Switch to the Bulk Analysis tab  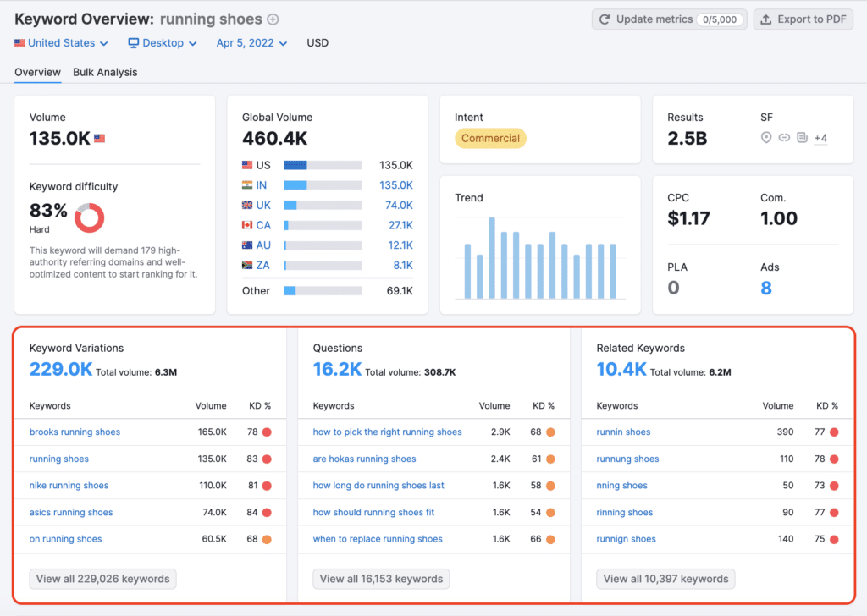(105, 72)
